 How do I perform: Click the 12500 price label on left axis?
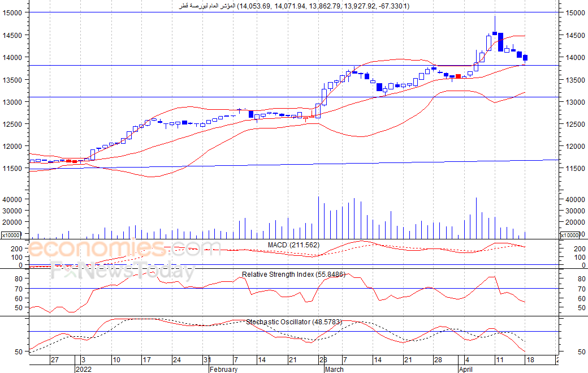tap(12, 125)
